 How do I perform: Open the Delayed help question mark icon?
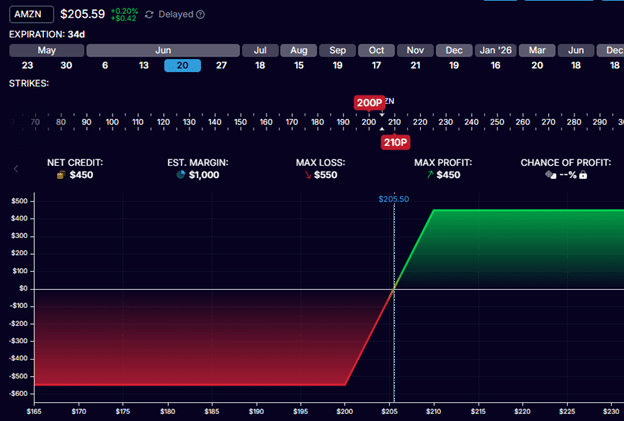pyautogui.click(x=201, y=15)
